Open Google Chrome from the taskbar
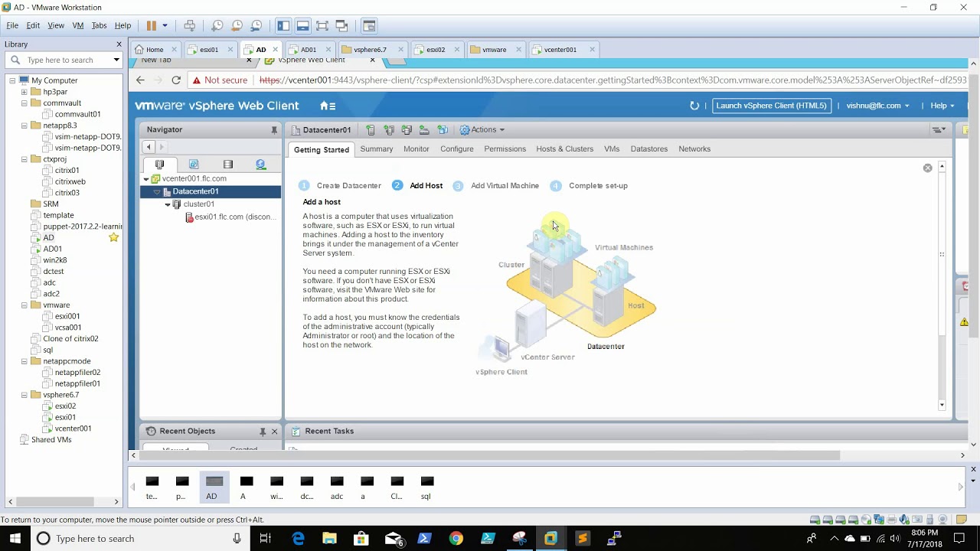 pos(456,539)
